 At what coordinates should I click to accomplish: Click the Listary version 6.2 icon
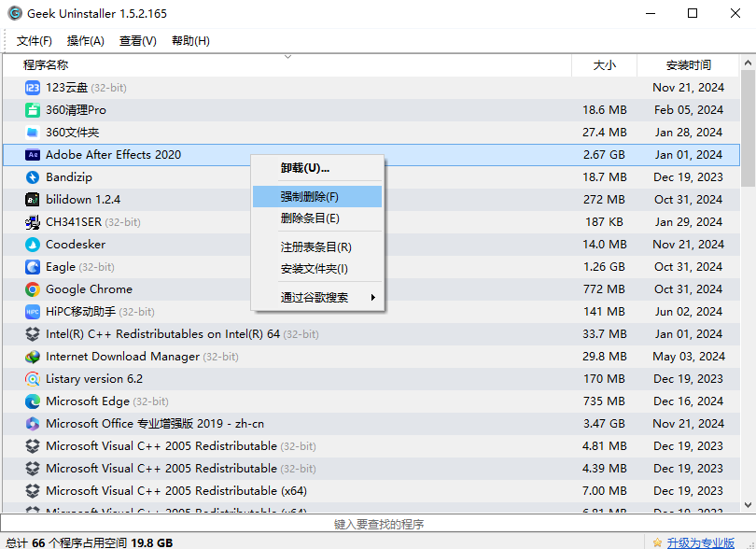[x=33, y=379]
